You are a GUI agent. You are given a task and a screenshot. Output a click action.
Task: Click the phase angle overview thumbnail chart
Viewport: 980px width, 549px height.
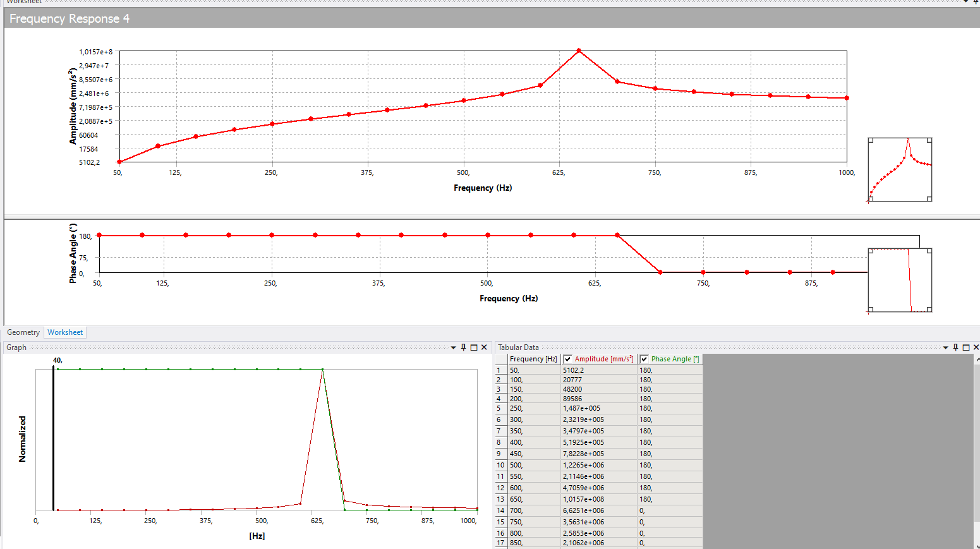[900, 281]
